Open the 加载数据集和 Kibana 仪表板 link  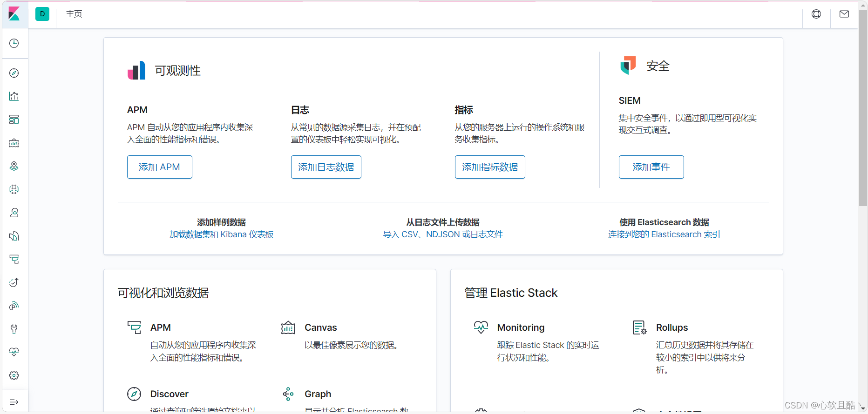click(221, 234)
